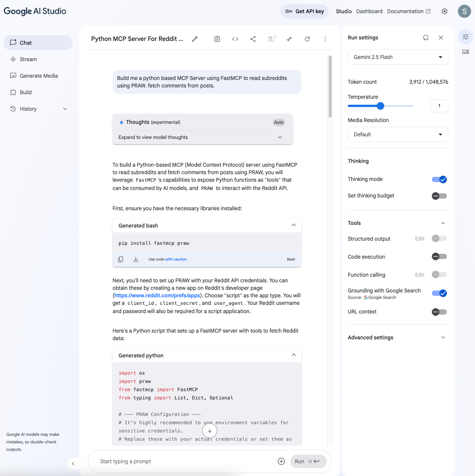Open the prompt gallery icon below settings
Screen dimensions: 475x476
(466, 52)
